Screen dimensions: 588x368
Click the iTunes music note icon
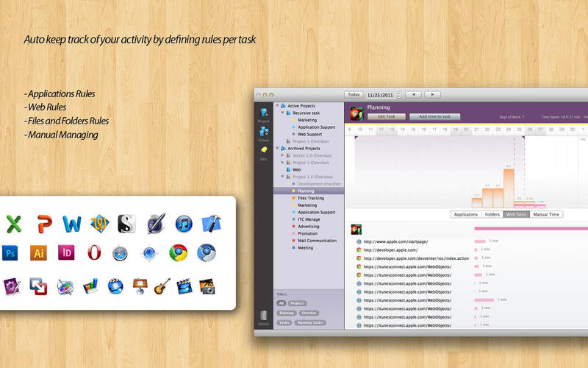pos(183,223)
